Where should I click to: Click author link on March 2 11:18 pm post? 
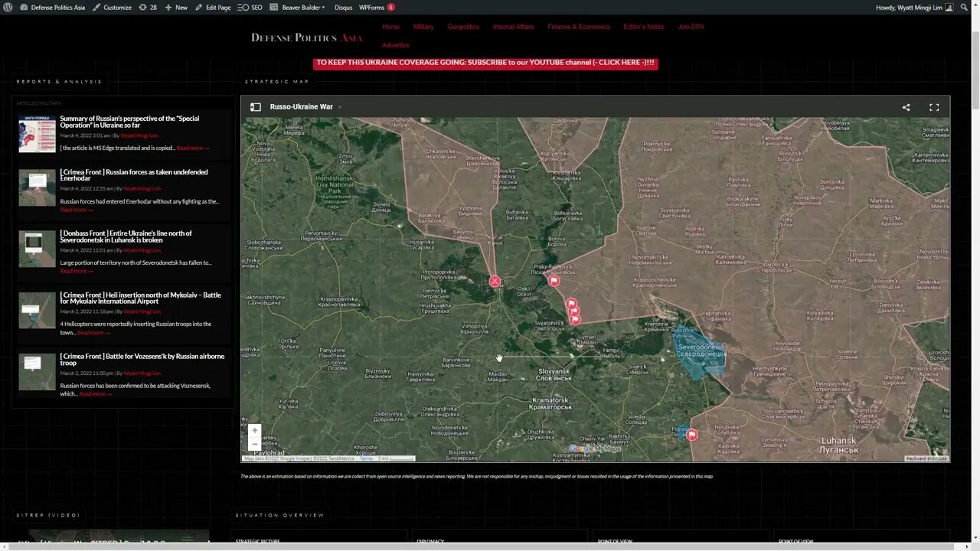142,311
